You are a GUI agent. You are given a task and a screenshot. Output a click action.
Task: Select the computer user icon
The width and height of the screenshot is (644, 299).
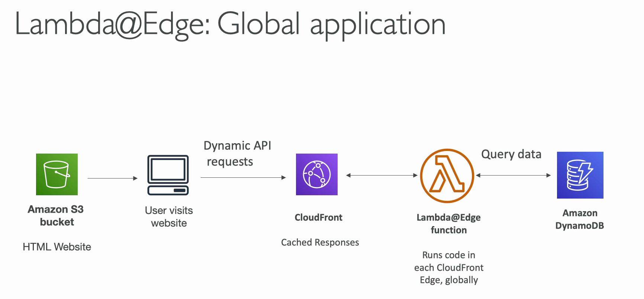[168, 175]
